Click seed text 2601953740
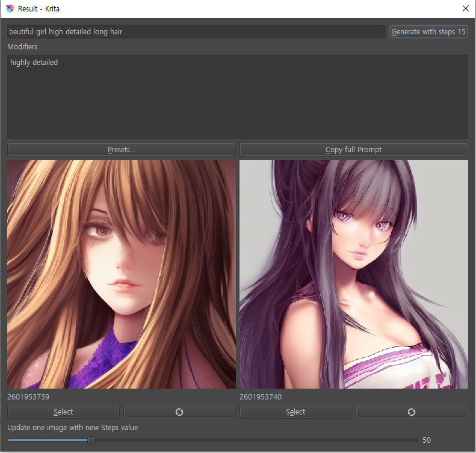This screenshot has width=476, height=453. click(261, 396)
